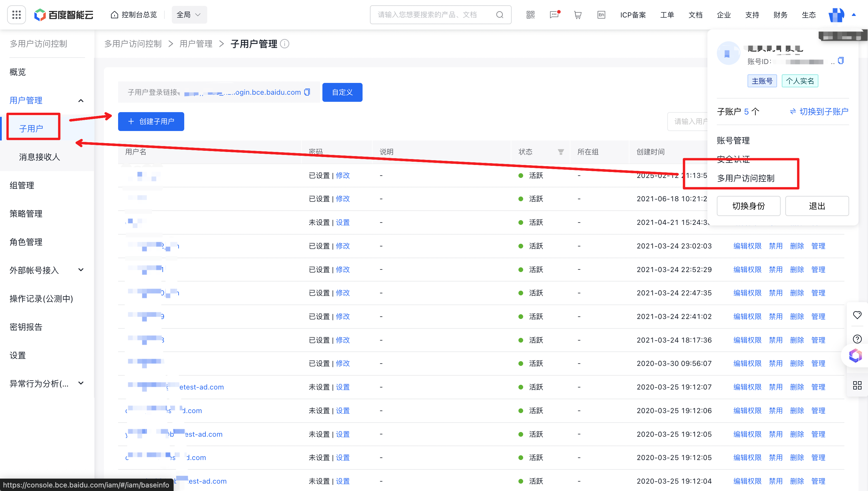Open the product grid menu icon
Screen dimensions: 868x491
click(17, 14)
